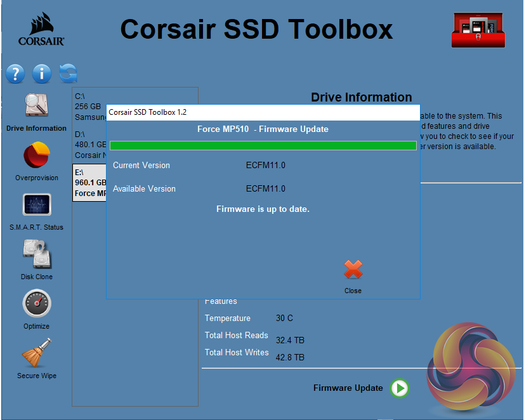Click the green firmware progress bar
Image resolution: width=524 pixels, height=420 pixels.
(263, 146)
